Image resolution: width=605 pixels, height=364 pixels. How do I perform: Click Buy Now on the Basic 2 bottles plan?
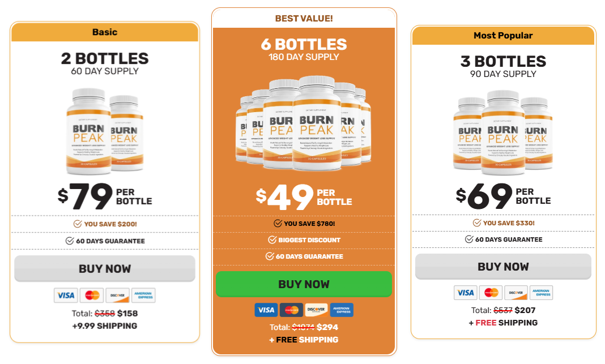pos(104,268)
